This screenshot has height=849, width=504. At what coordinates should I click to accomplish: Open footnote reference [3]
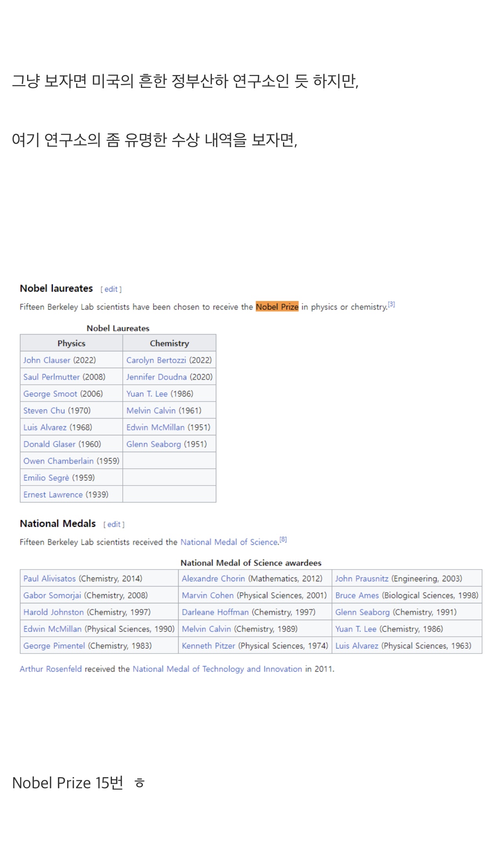[x=391, y=304]
